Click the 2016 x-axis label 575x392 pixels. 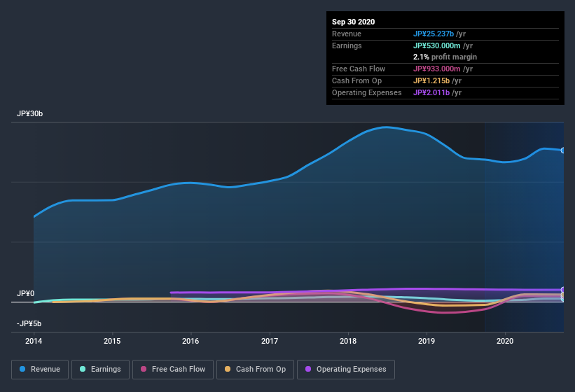(190, 341)
